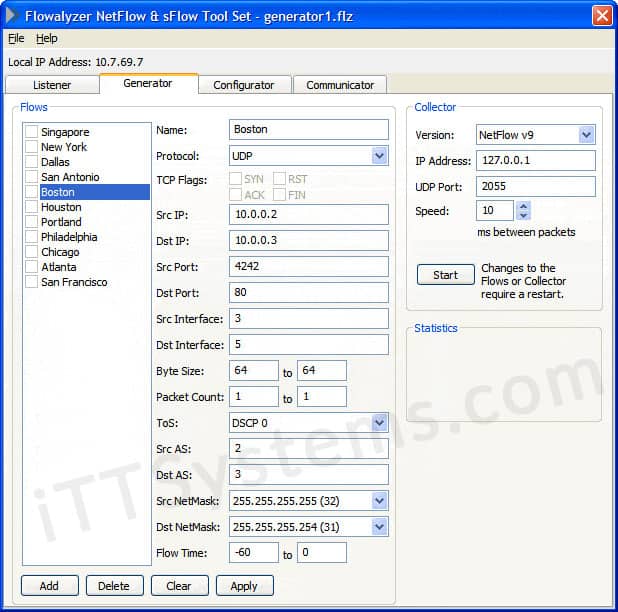The image size is (618, 612).
Task: Click the Clear button
Action: [x=180, y=586]
